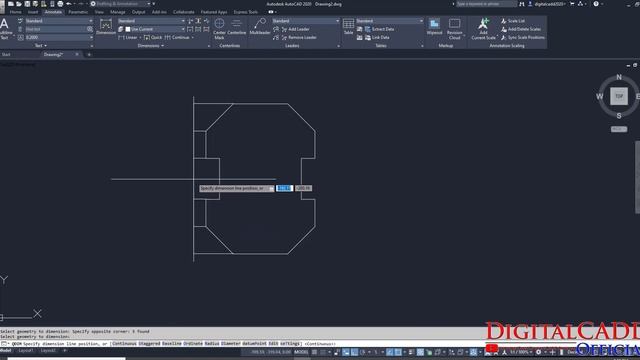Open the Insert ribbon tab
Viewport: 640px width, 360px height.
(x=33, y=12)
